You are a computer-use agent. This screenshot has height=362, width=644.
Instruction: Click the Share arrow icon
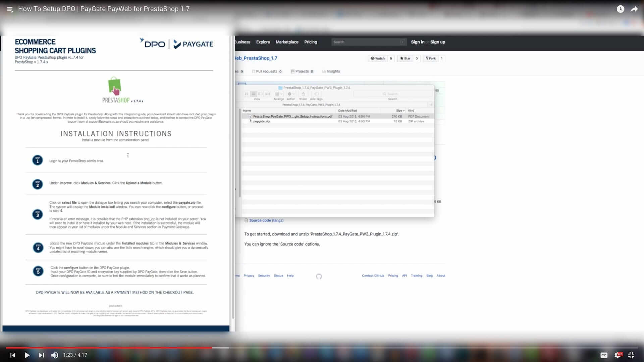pos(634,9)
